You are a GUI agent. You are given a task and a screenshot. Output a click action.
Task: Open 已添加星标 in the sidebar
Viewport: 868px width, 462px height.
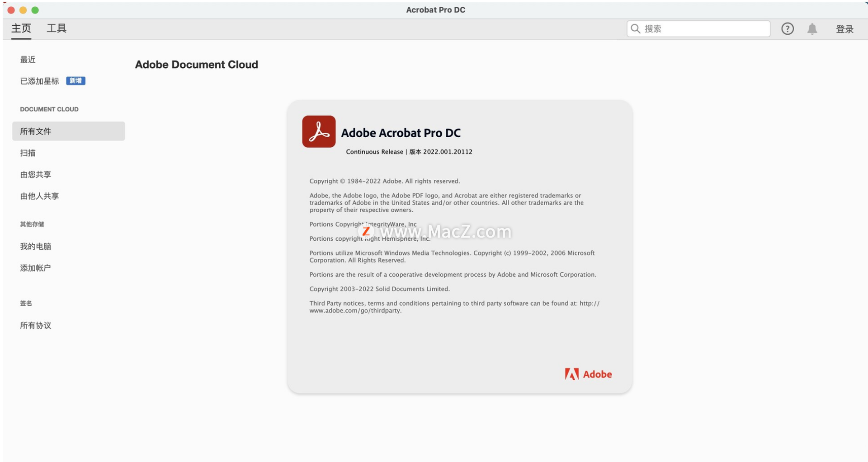tap(40, 81)
